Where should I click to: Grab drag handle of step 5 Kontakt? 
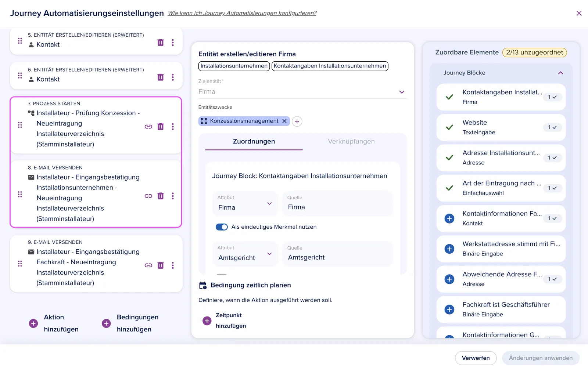pos(20,41)
